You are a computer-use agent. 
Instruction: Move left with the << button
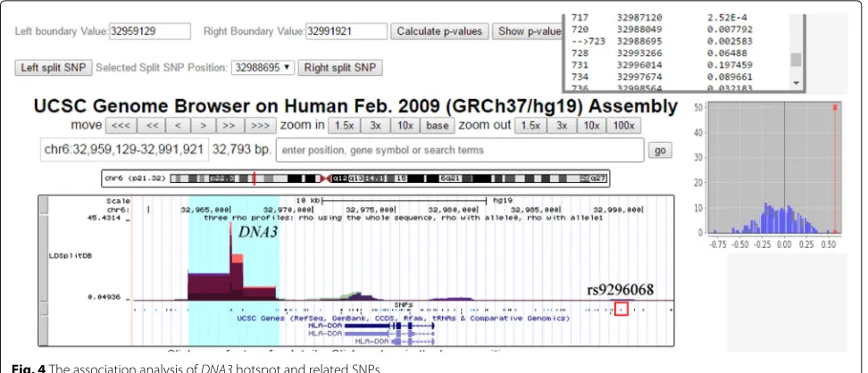pos(152,126)
